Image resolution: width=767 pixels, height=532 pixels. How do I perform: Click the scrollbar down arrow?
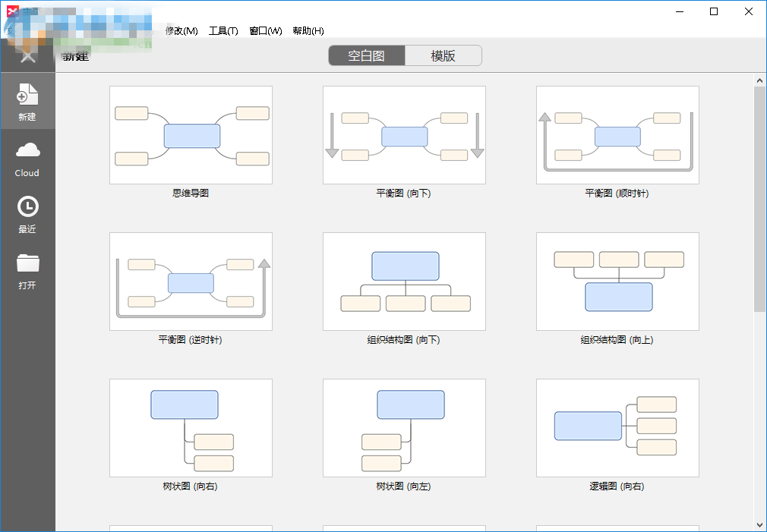[x=759, y=524]
